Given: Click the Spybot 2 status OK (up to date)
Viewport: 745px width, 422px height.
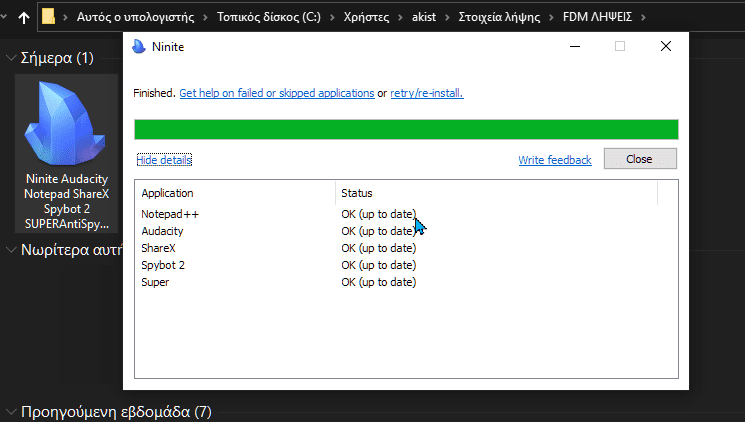Looking at the screenshot, I should [x=379, y=265].
